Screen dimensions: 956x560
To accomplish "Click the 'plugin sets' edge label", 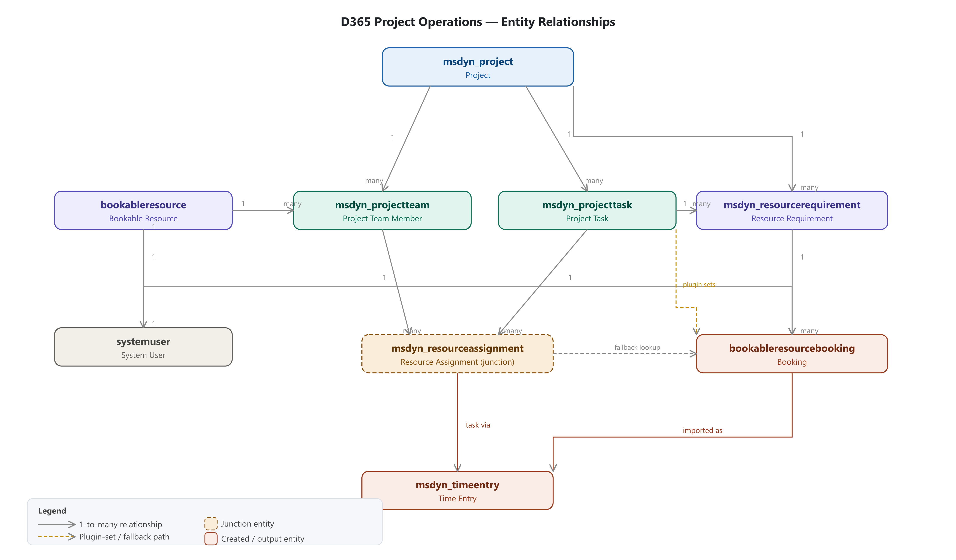I will 699,284.
